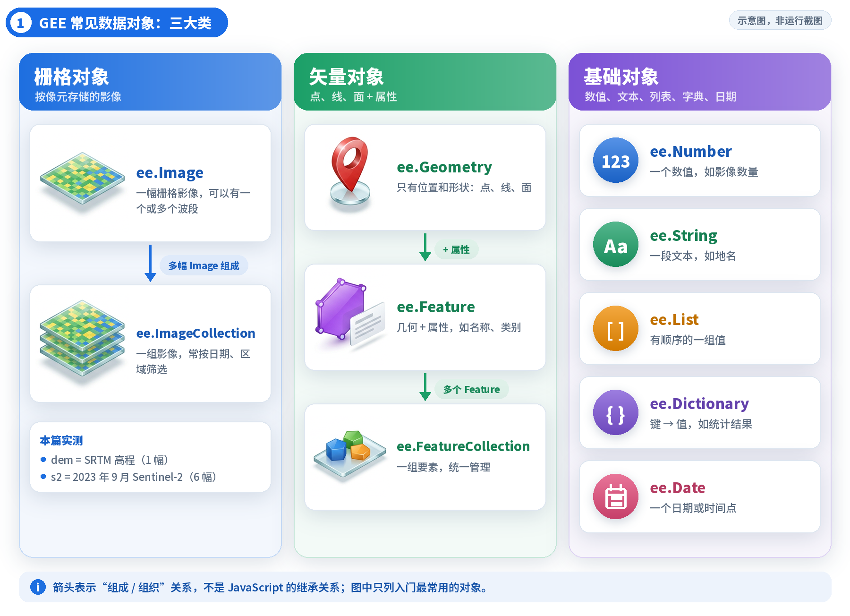Click the 一组要素，统一管理 description
This screenshot has width=850, height=616.
(443, 467)
